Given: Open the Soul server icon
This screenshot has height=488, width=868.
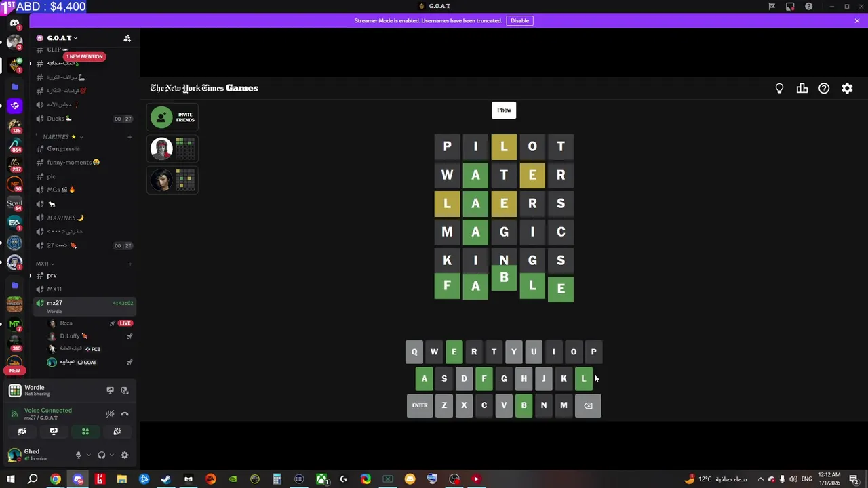Looking at the screenshot, I should click(15, 203).
